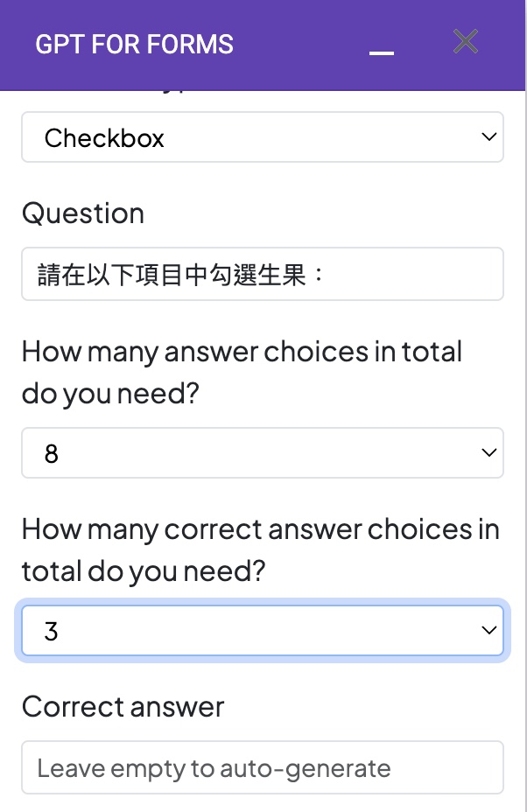Click the "Question" field label

tap(83, 213)
